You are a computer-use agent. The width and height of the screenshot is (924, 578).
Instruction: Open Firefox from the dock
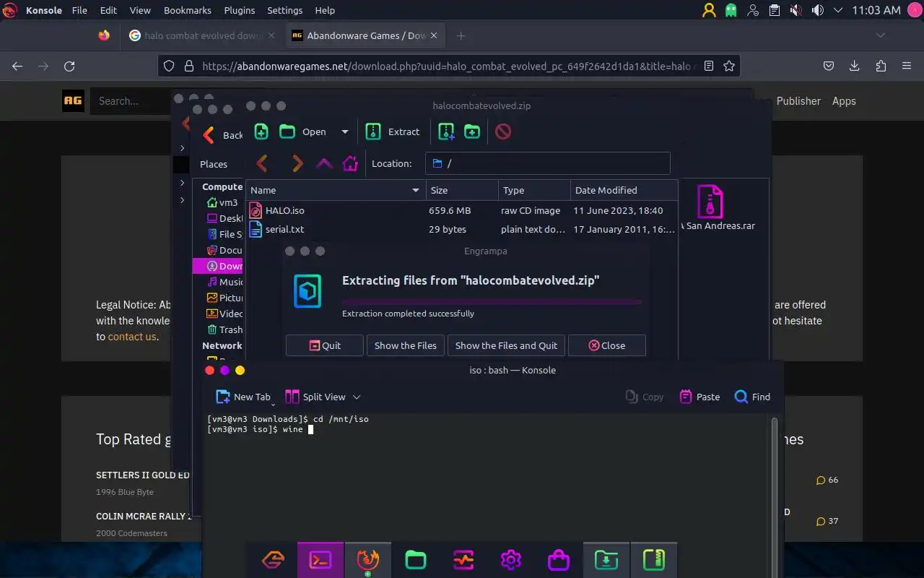coord(367,560)
